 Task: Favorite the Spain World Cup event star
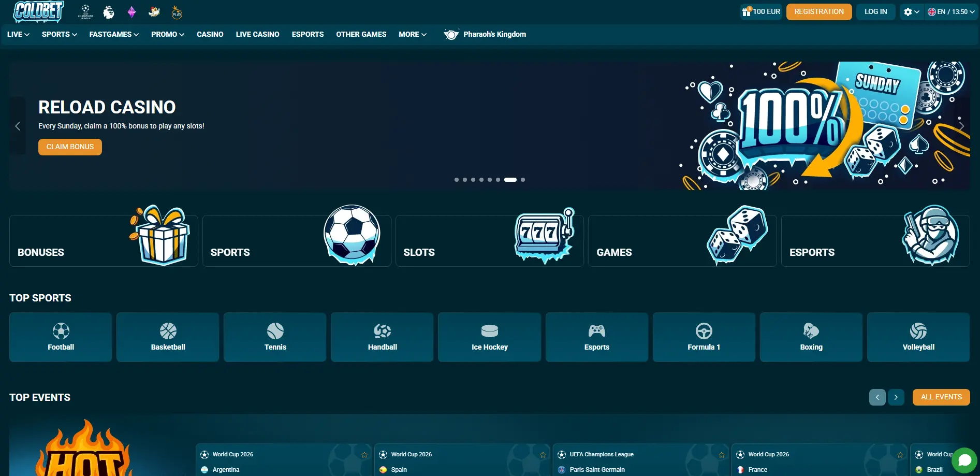543,455
